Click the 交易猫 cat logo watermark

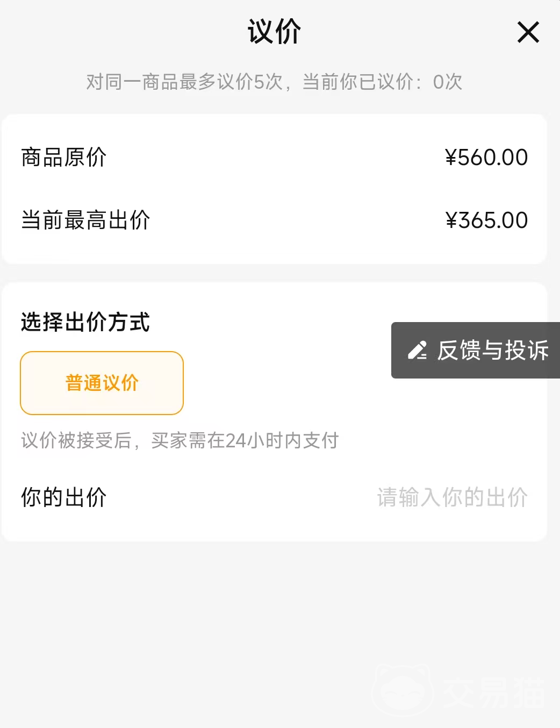click(x=403, y=690)
